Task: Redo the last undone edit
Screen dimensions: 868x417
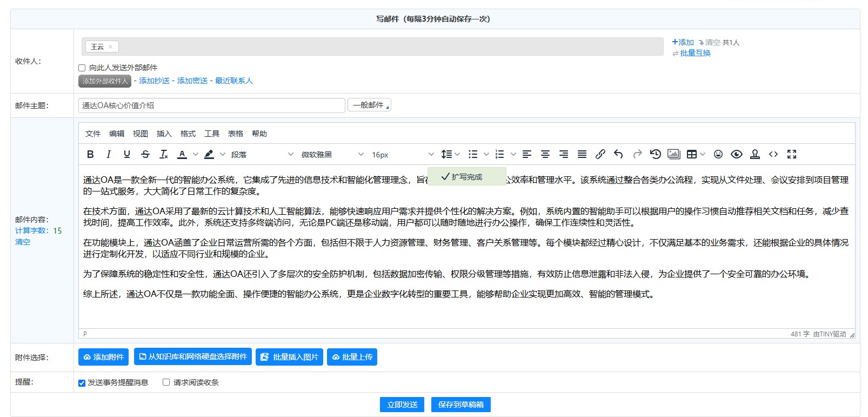Action: pyautogui.click(x=637, y=154)
